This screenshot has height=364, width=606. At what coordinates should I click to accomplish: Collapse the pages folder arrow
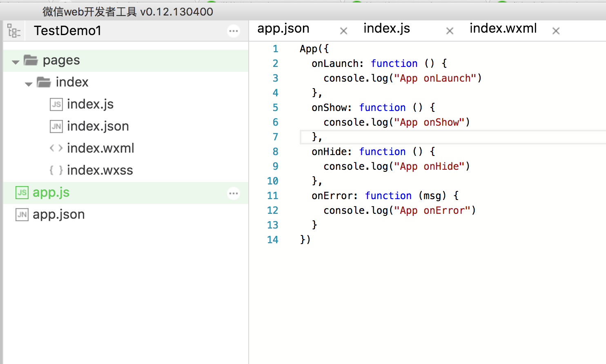tap(16, 62)
